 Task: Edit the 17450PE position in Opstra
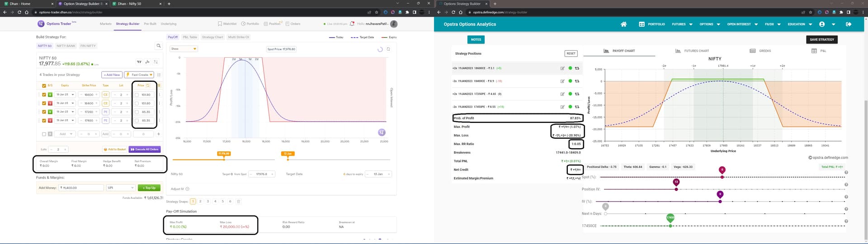562,107
